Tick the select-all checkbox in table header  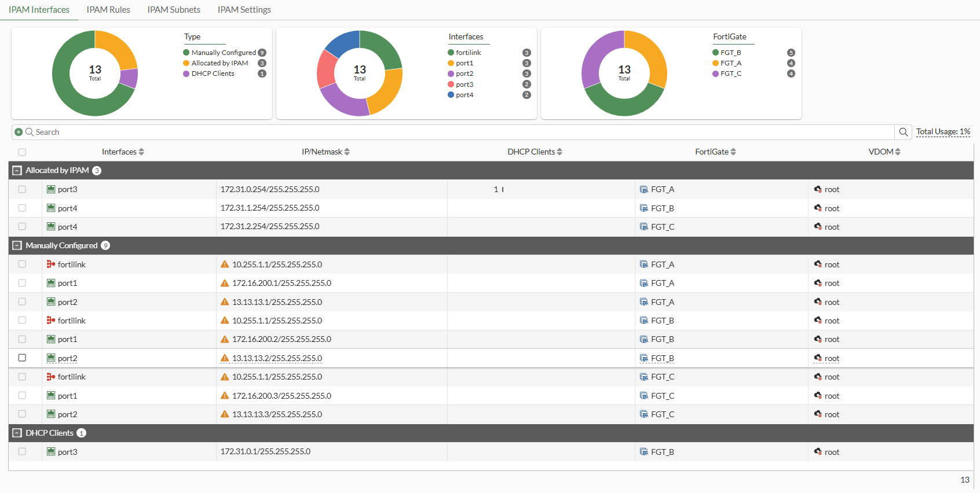point(22,152)
